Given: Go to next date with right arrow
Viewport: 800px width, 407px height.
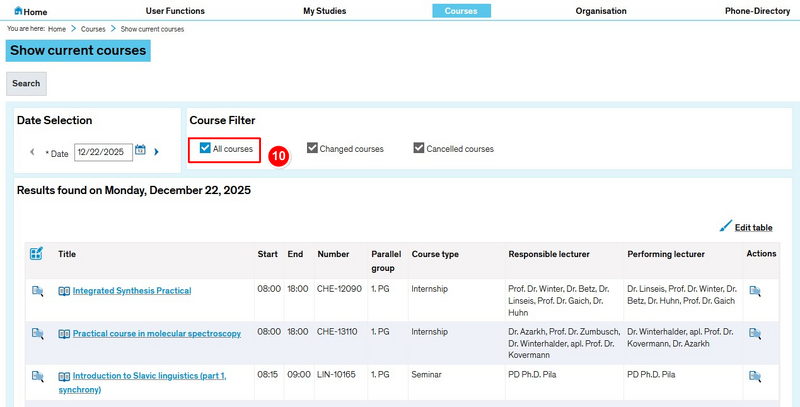Looking at the screenshot, I should pyautogui.click(x=156, y=152).
